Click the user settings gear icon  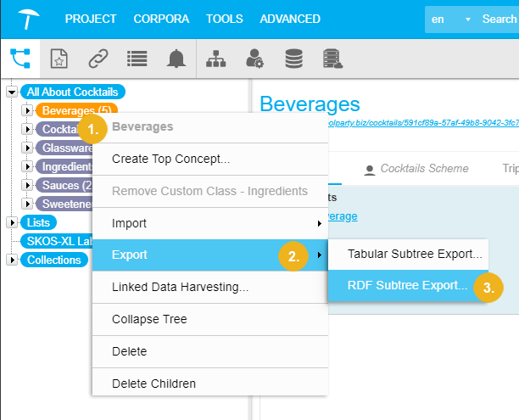(254, 58)
